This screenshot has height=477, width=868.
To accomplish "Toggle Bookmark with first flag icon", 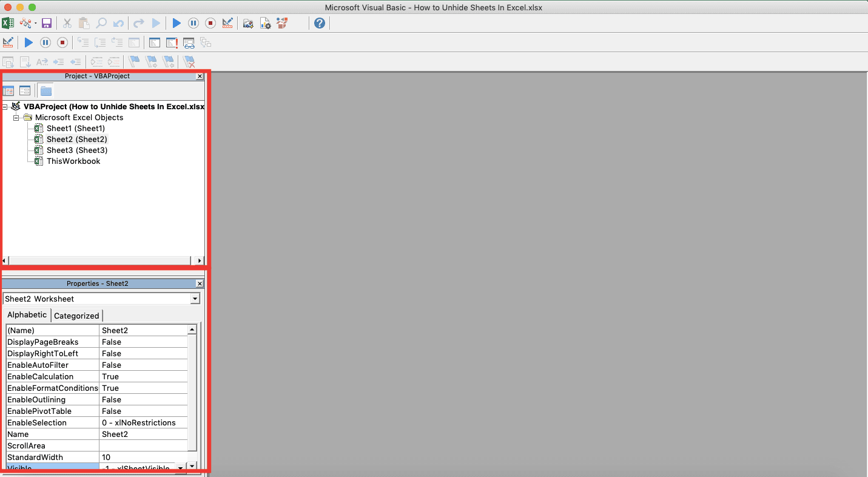I will pos(135,62).
